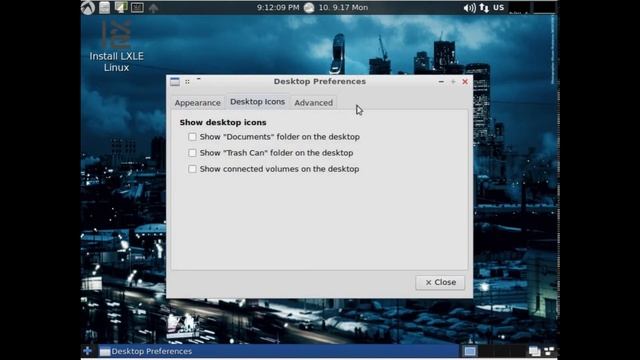Click the up arrow panel icon

click(153, 8)
